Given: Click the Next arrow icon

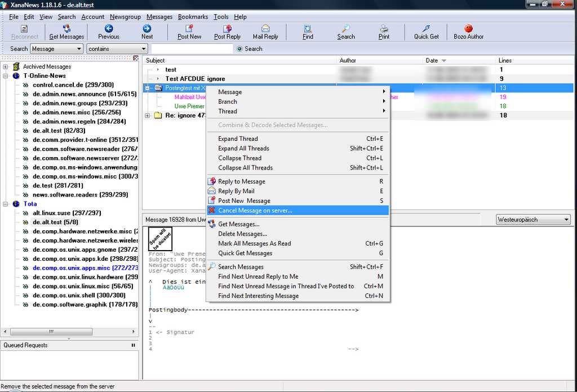Looking at the screenshot, I should tap(147, 29).
